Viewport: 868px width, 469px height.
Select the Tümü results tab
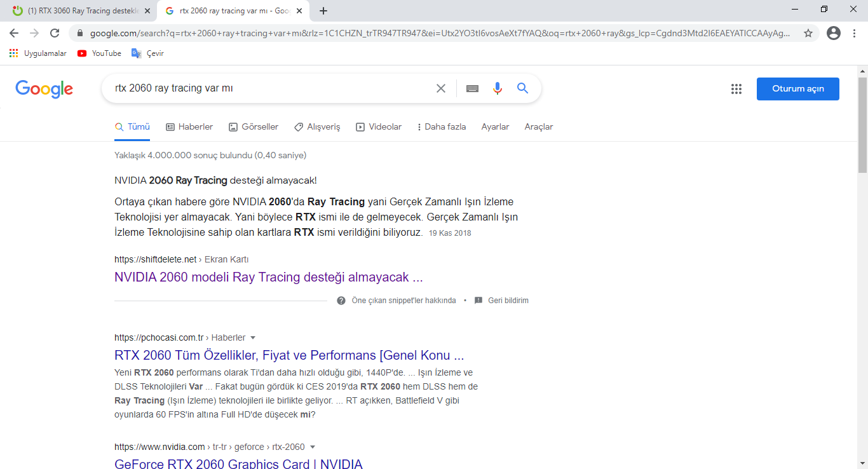(132, 127)
